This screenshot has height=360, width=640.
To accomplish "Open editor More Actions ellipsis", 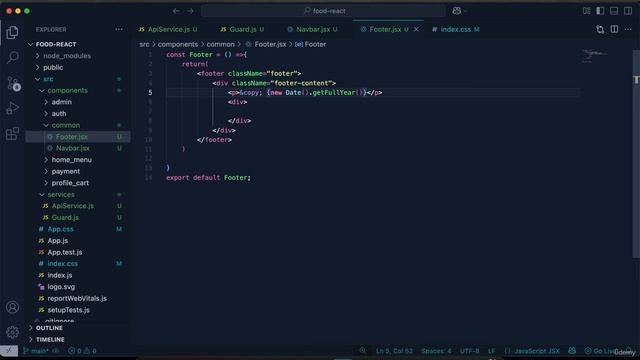I will click(628, 29).
